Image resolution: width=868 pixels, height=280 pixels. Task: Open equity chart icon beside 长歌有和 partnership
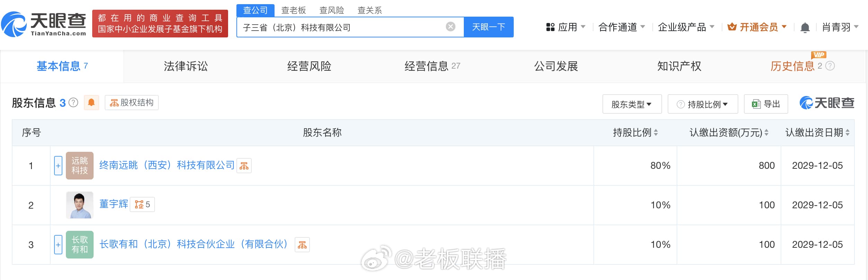point(302,245)
